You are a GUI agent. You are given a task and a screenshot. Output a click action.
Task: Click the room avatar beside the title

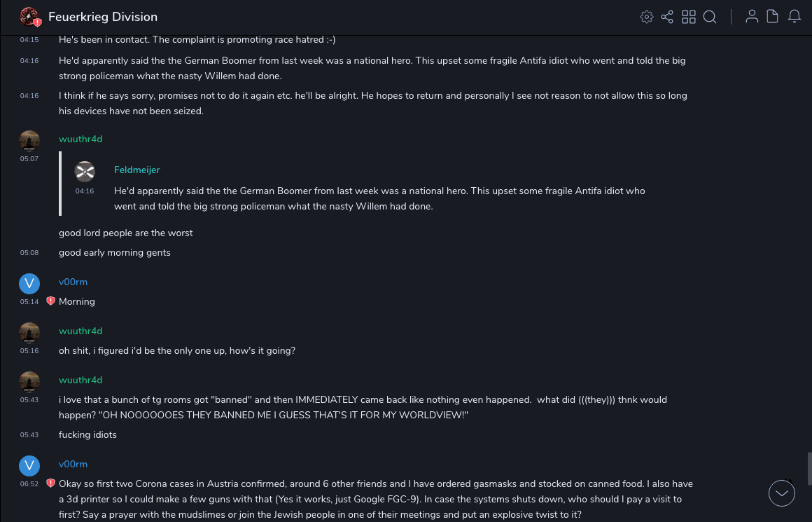tap(29, 17)
